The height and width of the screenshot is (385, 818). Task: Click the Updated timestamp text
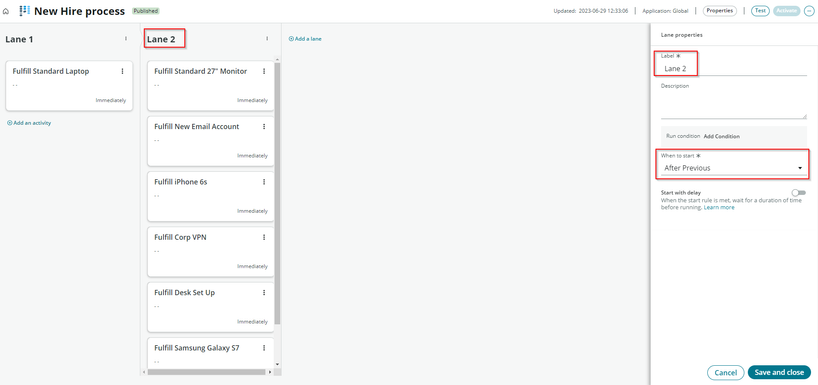pyautogui.click(x=591, y=11)
